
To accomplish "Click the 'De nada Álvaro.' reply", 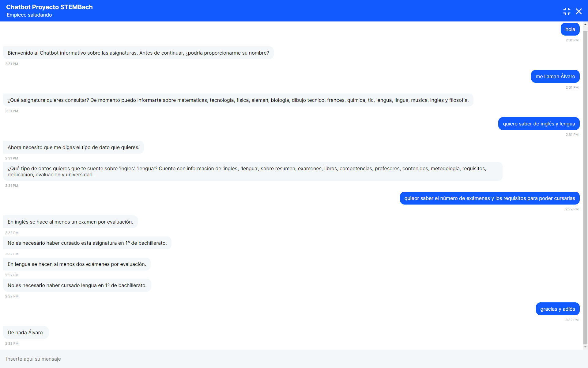I will point(26,332).
